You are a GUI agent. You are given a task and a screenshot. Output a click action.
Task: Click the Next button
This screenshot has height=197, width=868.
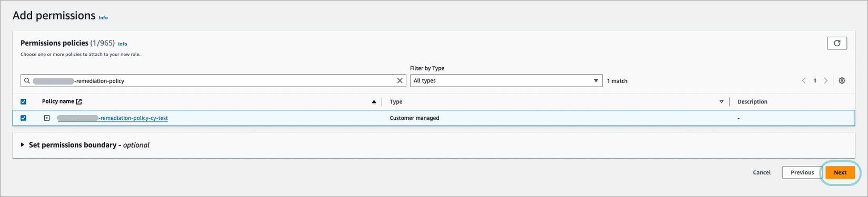(x=840, y=172)
